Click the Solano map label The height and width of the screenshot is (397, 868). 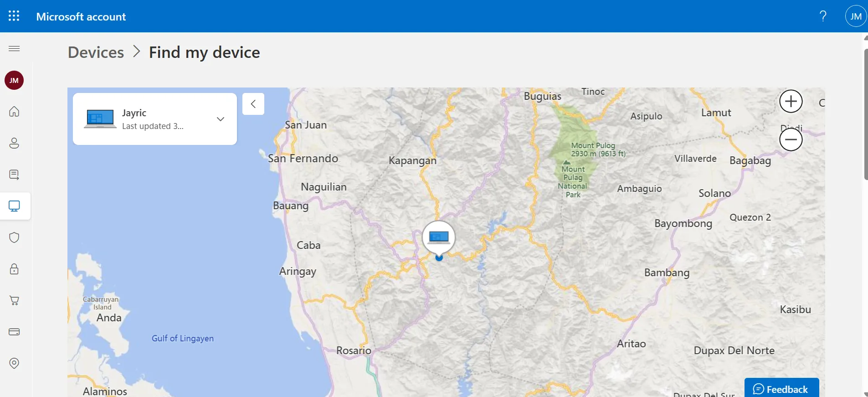tap(714, 193)
